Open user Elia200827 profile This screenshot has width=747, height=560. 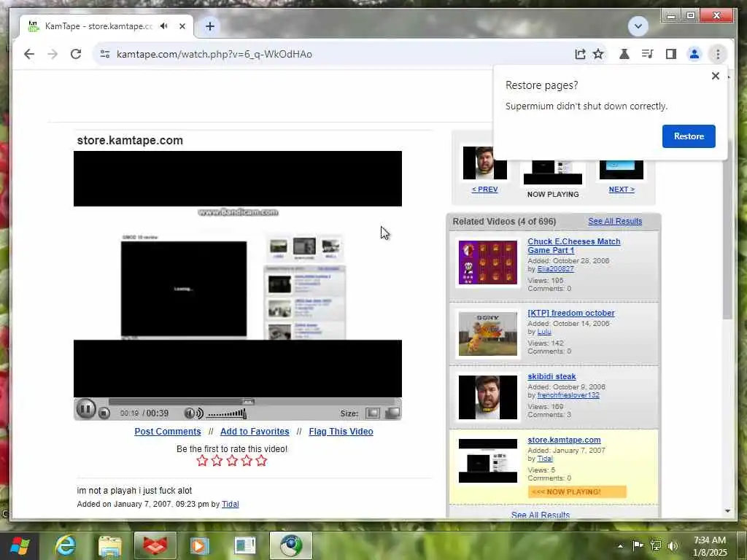(x=555, y=269)
